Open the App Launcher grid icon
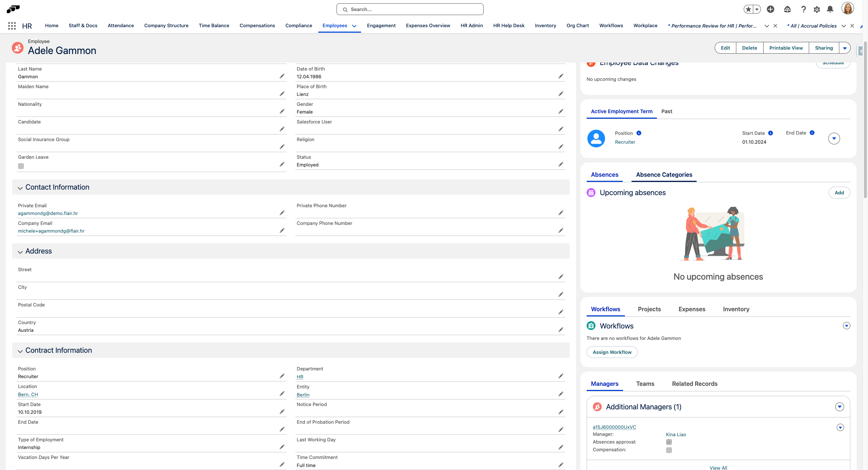The height and width of the screenshot is (470, 868). coord(12,26)
